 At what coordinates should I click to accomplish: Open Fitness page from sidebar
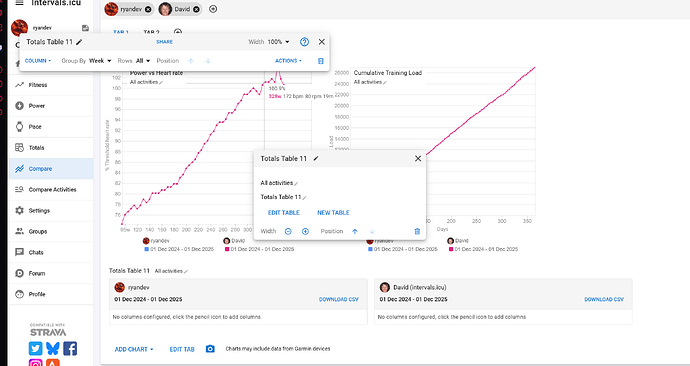51,85
